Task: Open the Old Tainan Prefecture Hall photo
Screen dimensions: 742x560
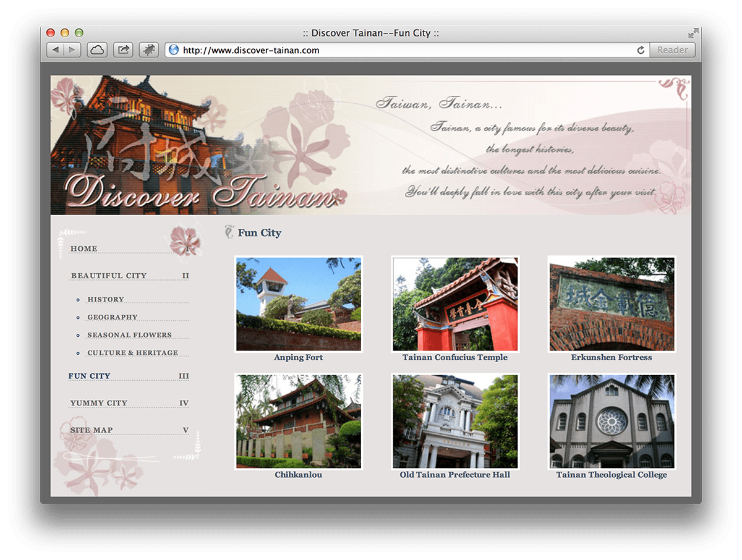Action: click(x=455, y=422)
